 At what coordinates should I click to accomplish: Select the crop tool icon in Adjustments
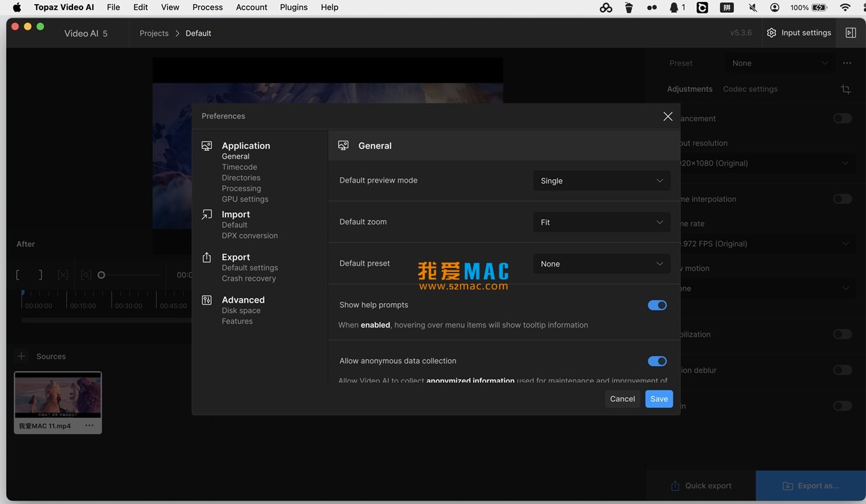tap(846, 89)
